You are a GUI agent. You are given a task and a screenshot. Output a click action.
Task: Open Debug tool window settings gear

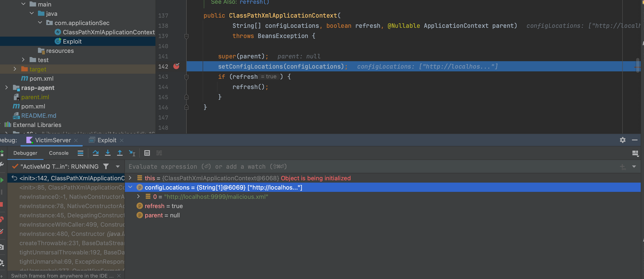(x=623, y=140)
